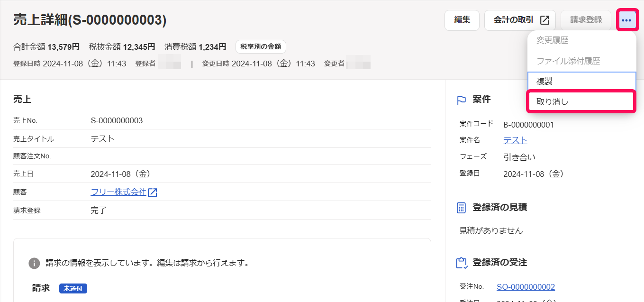Open the three-dot more options menu
644x302 pixels.
627,20
